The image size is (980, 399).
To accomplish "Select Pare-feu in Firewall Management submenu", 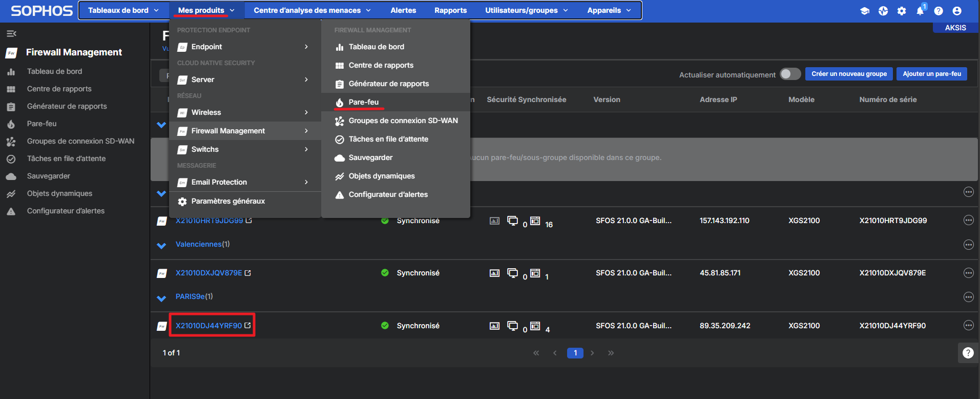I will (x=395, y=102).
